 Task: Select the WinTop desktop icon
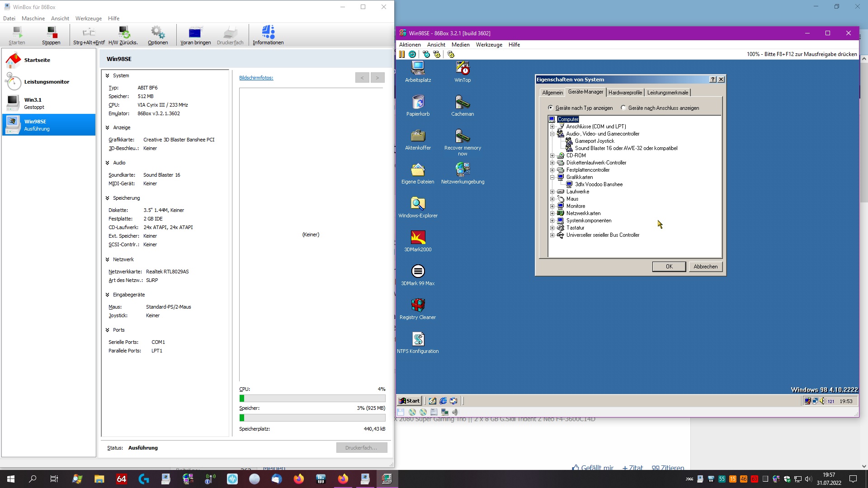click(462, 71)
